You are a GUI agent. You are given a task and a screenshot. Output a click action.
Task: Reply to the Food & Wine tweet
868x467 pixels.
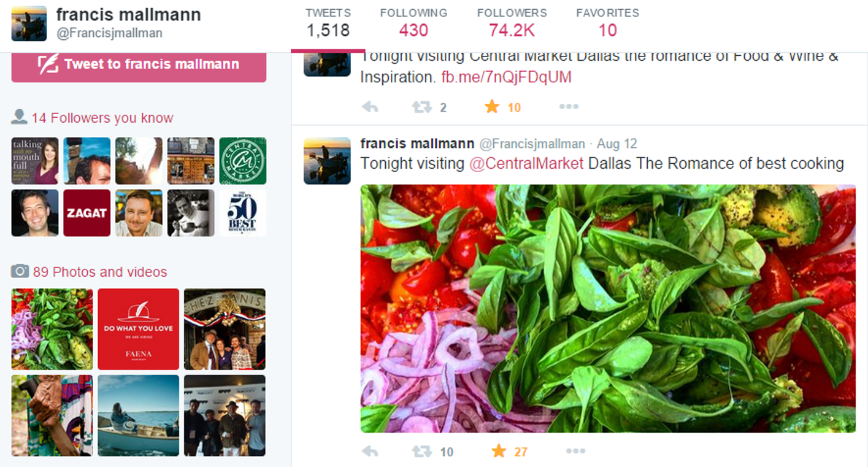pyautogui.click(x=370, y=107)
